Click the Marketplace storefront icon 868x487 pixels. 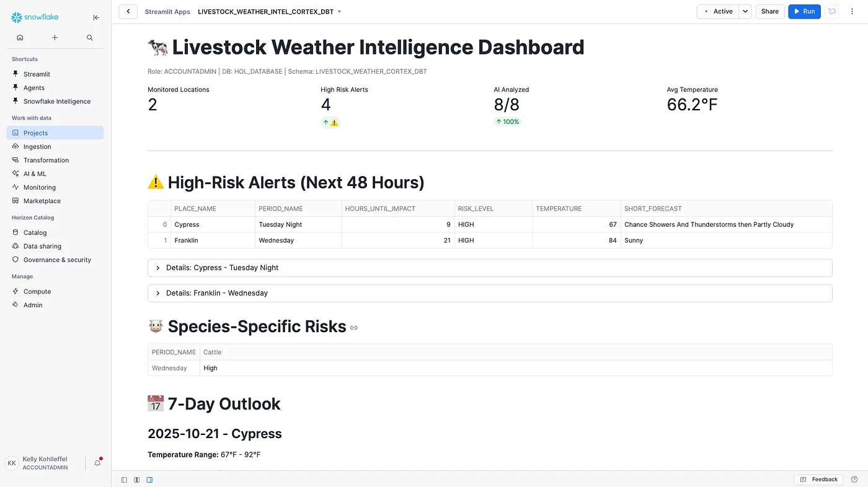[x=16, y=201]
